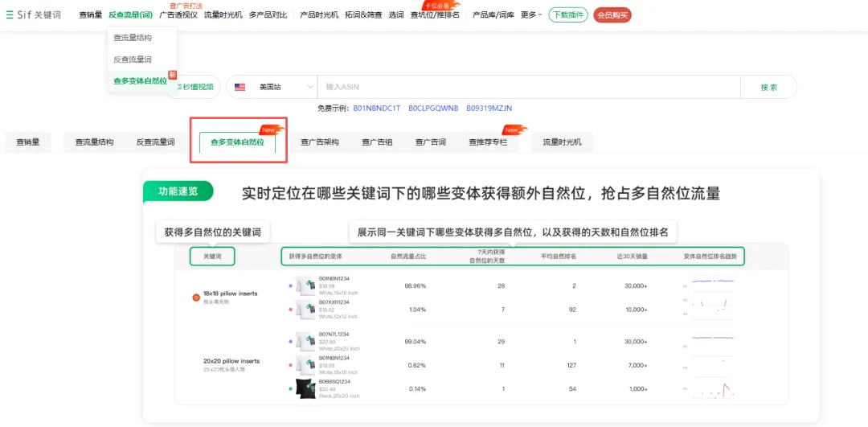Click the 搜索 search button
The image size is (868, 427).
(x=768, y=87)
